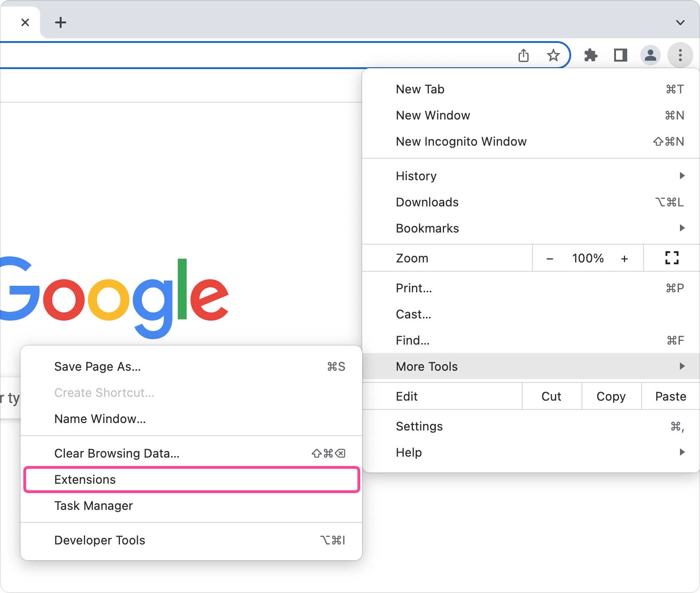Click the Google logo
700x593 pixels.
(x=114, y=297)
